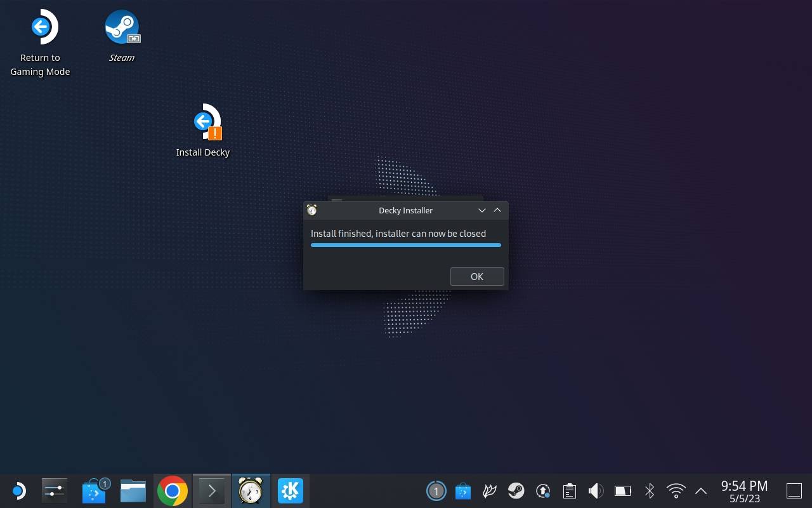
Task: Open the volume control tray icon
Action: tap(596, 491)
